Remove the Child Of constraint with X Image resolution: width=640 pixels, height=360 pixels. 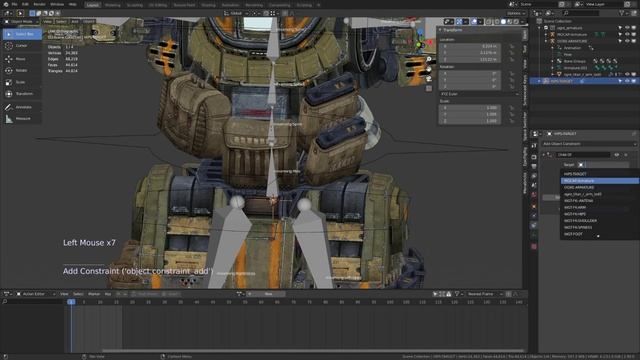point(626,155)
